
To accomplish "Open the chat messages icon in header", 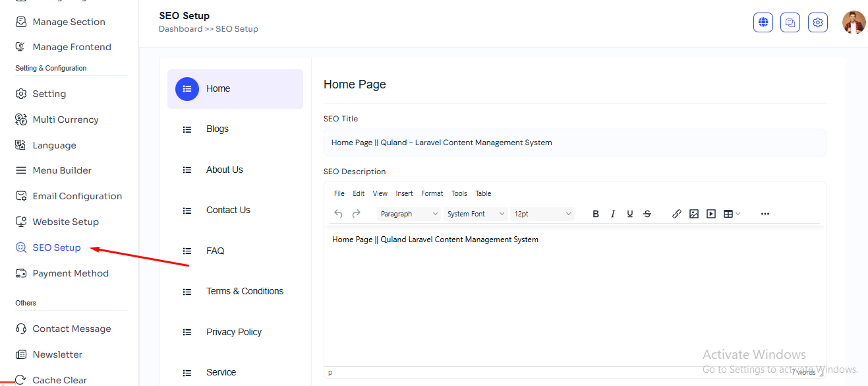I will point(790,22).
